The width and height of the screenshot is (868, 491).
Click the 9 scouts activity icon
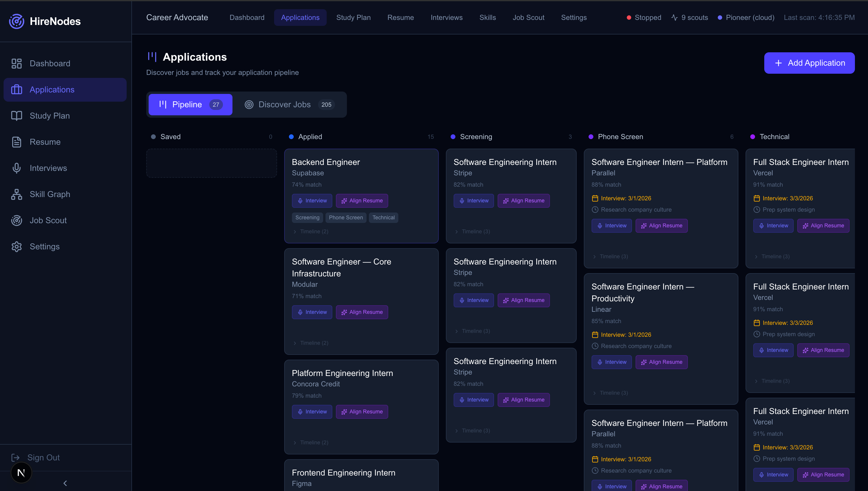(x=674, y=18)
